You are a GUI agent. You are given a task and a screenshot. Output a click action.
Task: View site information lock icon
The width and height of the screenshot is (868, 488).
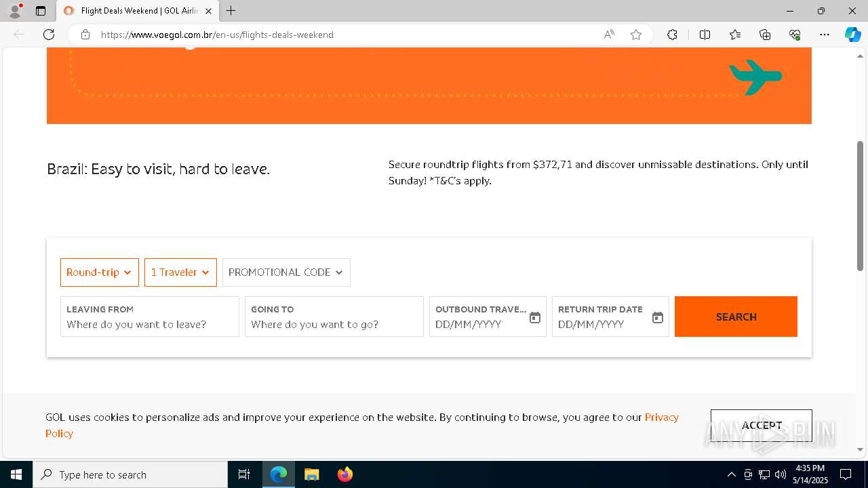pos(85,35)
